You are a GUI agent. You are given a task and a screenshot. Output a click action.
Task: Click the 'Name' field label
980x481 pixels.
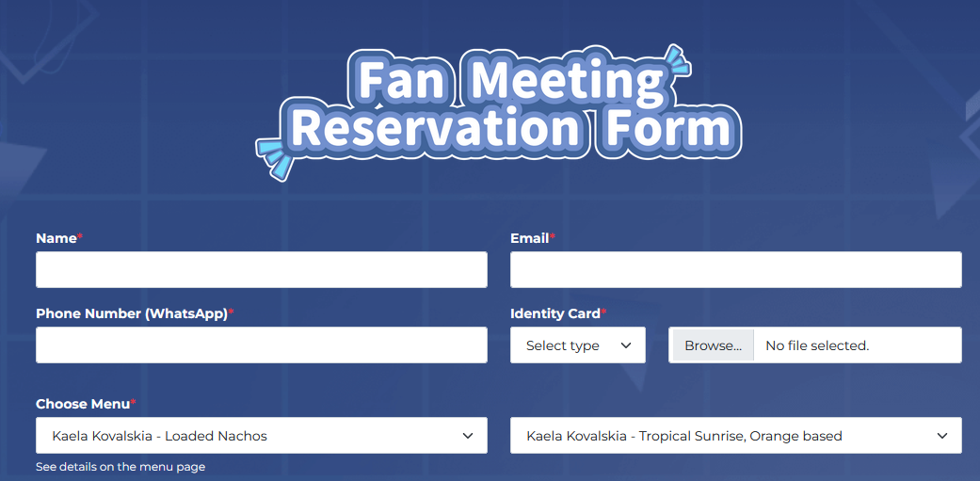[x=56, y=238]
